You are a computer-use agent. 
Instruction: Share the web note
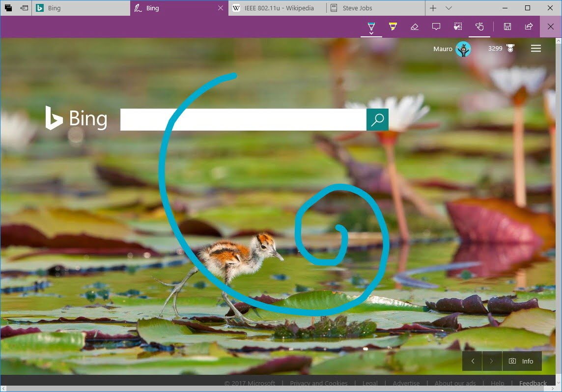[529, 27]
